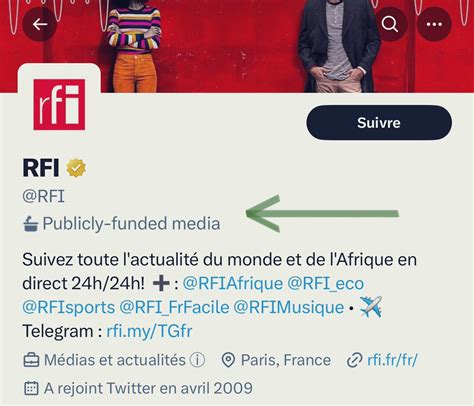
Task: Click the Publicly-funded media podium icon
Action: 31,224
